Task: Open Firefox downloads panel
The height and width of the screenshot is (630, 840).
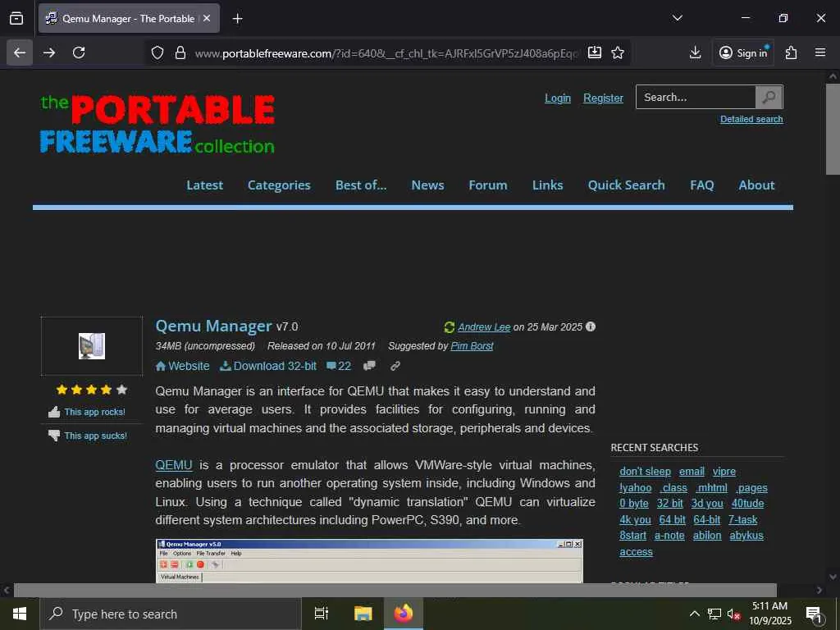Action: pos(695,52)
